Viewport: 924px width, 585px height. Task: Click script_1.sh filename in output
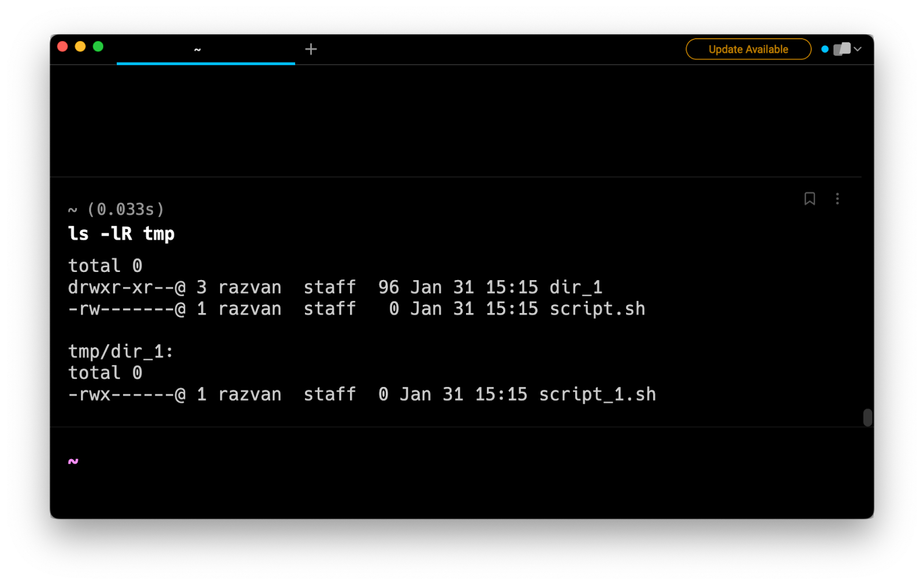coord(597,394)
